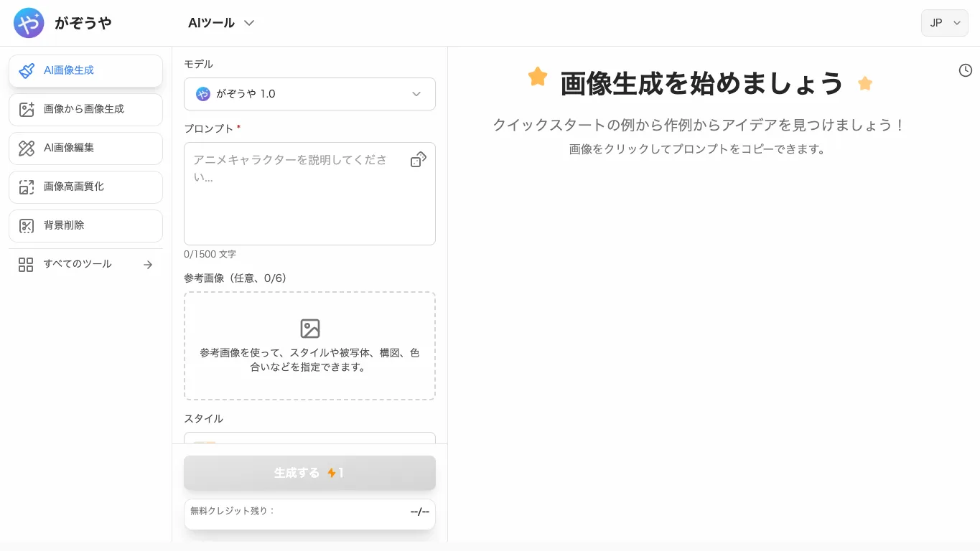
Task: Click the 背景削除 scissors icon
Action: tap(27, 225)
